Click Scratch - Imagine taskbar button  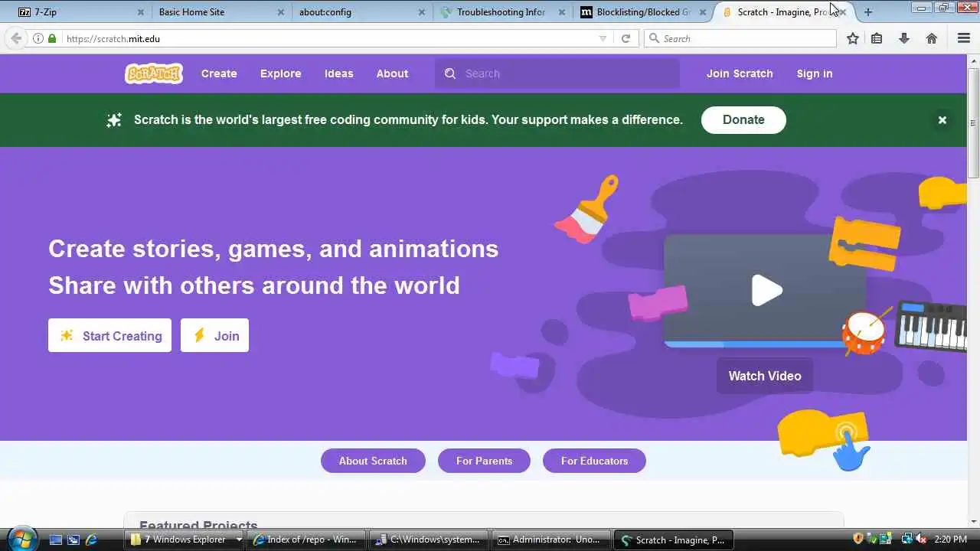point(674,540)
